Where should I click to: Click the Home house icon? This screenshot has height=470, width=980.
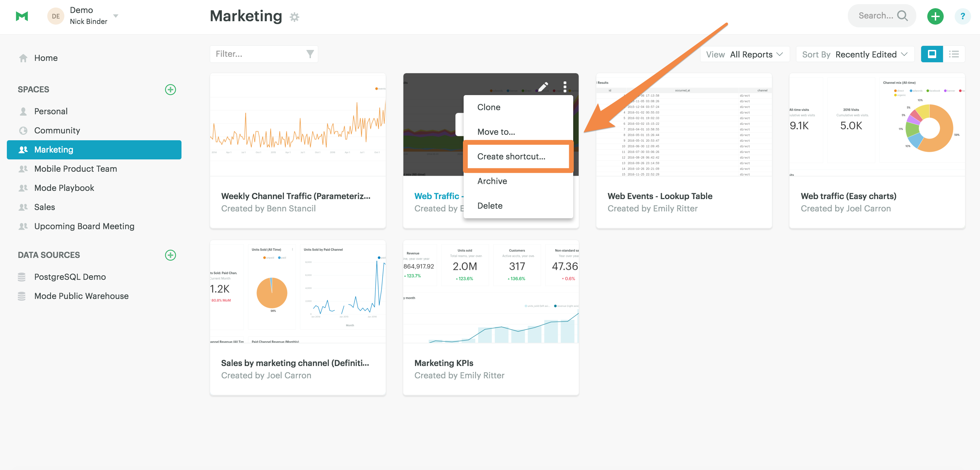[x=23, y=58]
